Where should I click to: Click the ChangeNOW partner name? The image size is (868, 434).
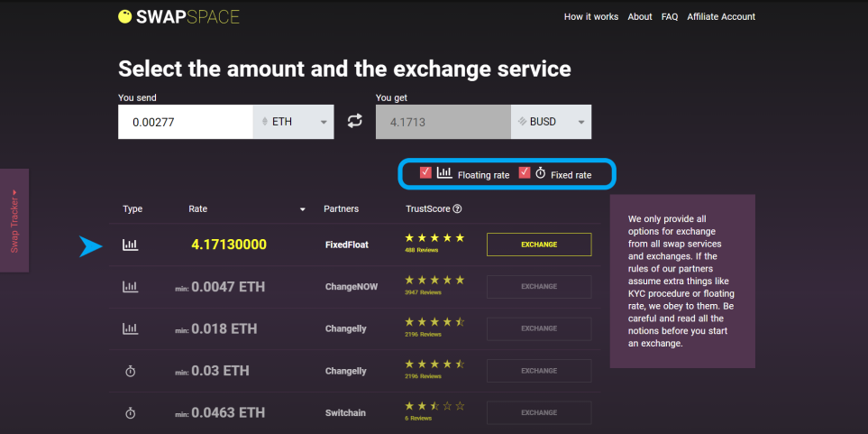point(352,287)
